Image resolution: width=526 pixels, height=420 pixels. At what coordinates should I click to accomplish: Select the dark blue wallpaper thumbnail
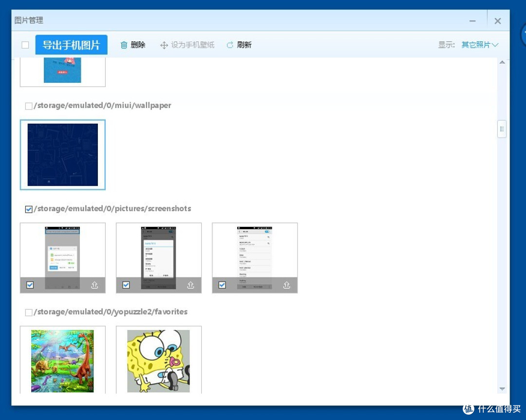pyautogui.click(x=63, y=155)
